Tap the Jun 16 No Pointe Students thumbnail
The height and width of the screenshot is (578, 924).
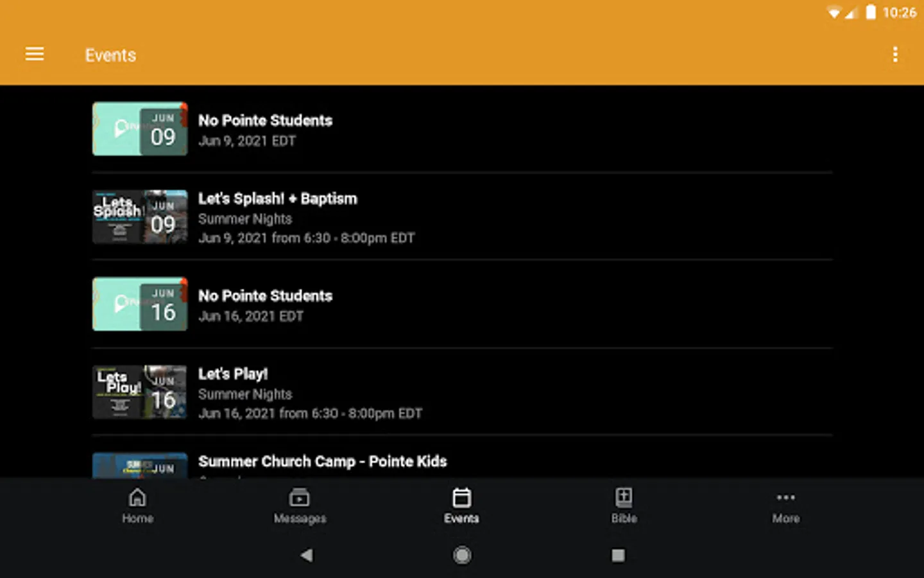coord(140,304)
